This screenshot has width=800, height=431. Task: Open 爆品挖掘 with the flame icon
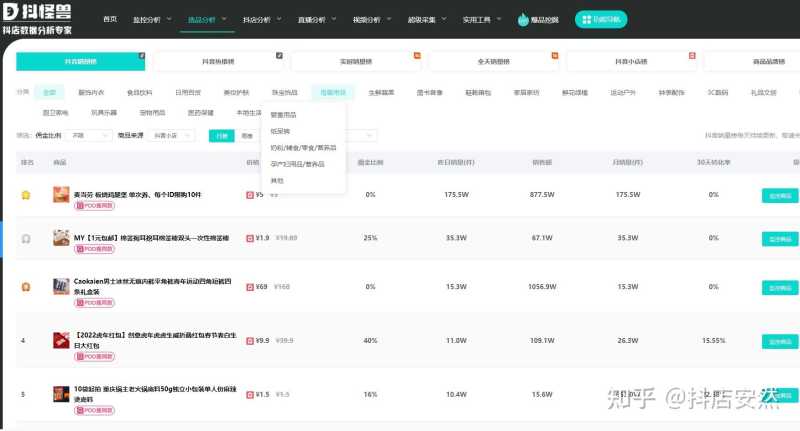538,20
